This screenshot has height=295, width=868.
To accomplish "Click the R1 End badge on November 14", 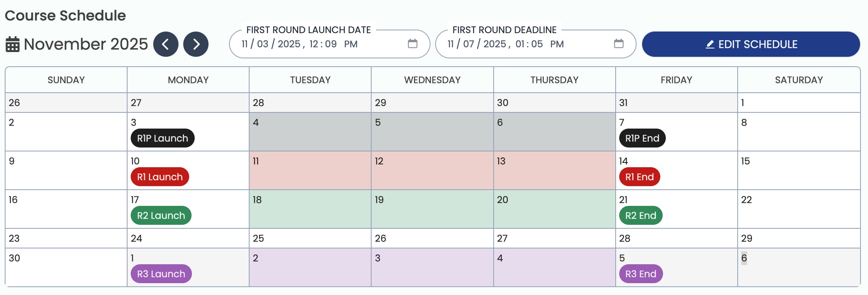I will tap(639, 177).
